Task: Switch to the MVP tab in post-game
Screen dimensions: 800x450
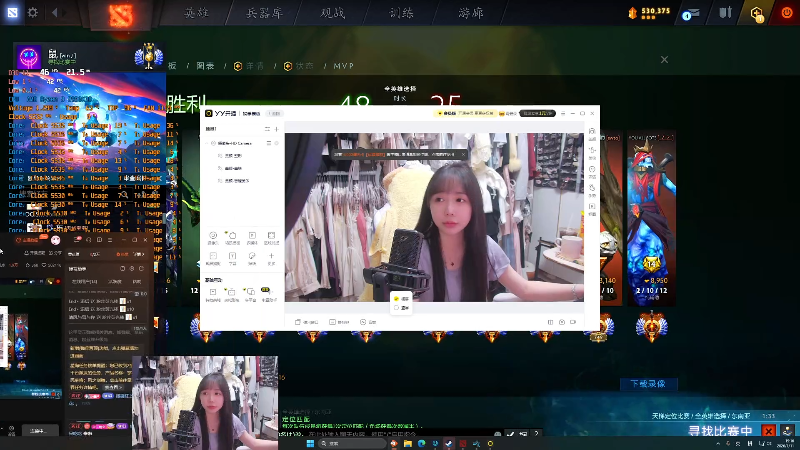Action: tap(343, 66)
